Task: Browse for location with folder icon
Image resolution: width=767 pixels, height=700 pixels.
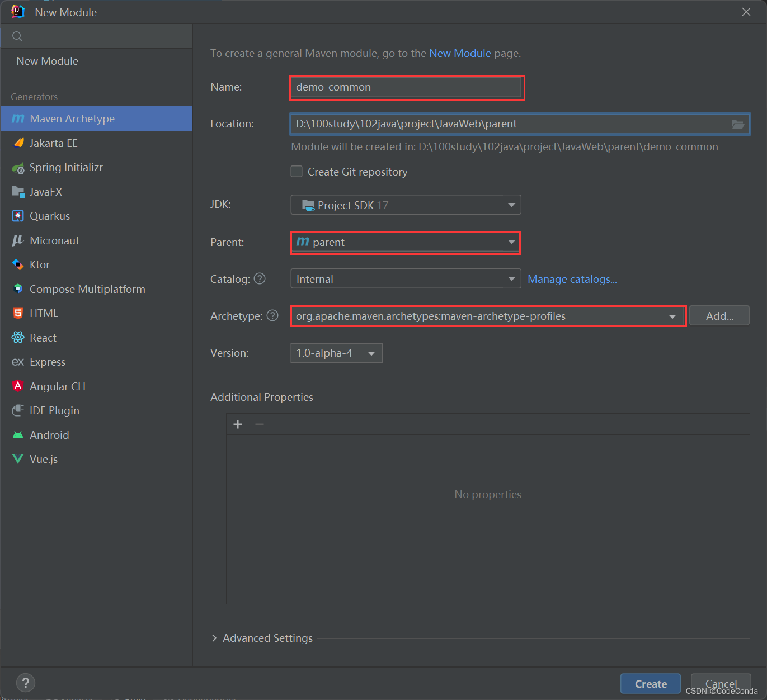Action: (738, 124)
